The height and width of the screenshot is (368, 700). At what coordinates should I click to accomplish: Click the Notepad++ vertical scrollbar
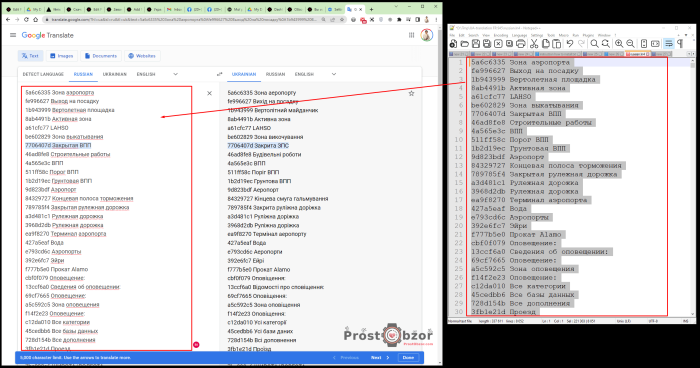point(692,188)
